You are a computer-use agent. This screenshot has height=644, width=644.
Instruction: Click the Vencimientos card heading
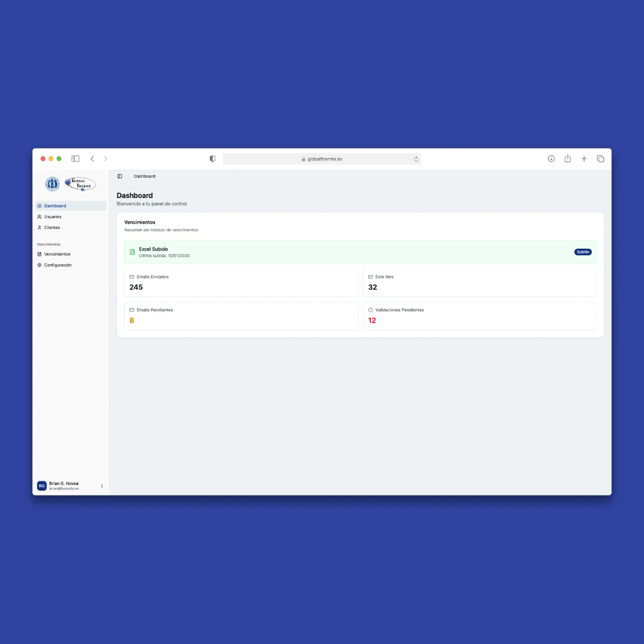140,222
